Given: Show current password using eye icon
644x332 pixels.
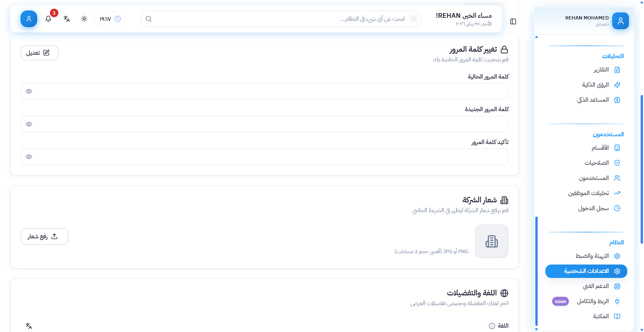Looking at the screenshot, I should coord(29,91).
